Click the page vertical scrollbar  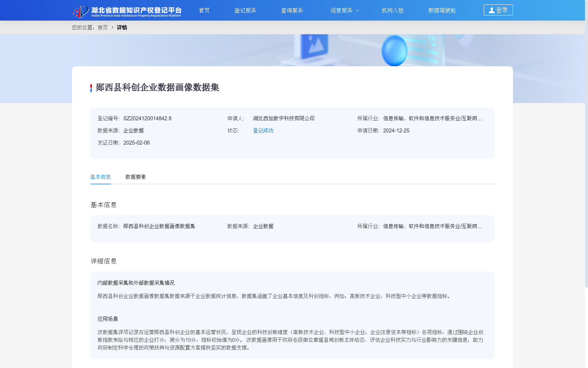(586, 144)
